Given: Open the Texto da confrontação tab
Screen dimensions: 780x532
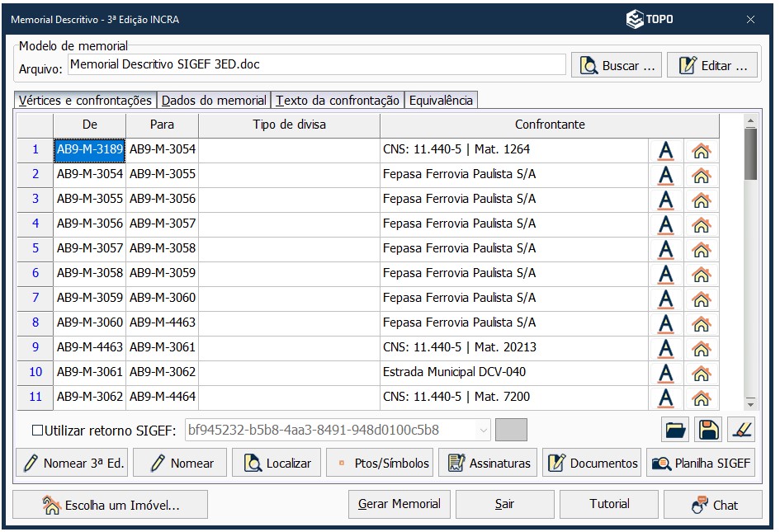Looking at the screenshot, I should click(337, 101).
